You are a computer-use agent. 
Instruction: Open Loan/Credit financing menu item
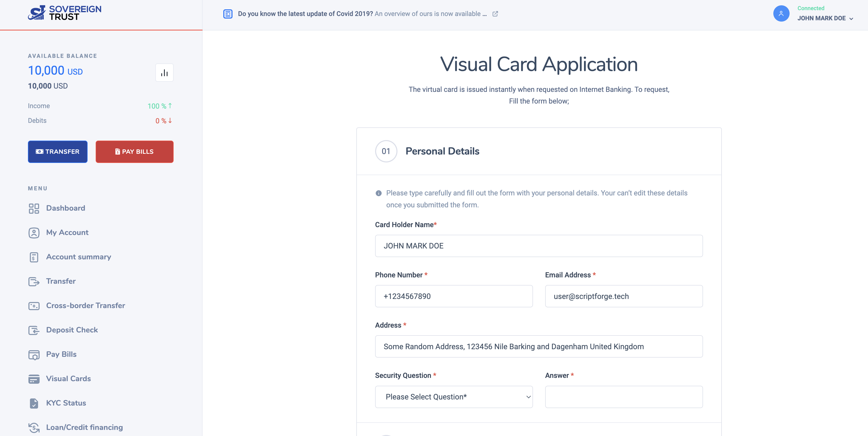coord(84,427)
